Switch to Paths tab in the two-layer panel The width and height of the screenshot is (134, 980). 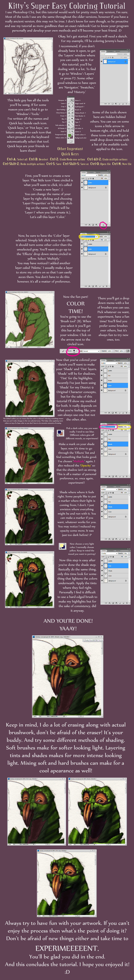(x=98, y=172)
